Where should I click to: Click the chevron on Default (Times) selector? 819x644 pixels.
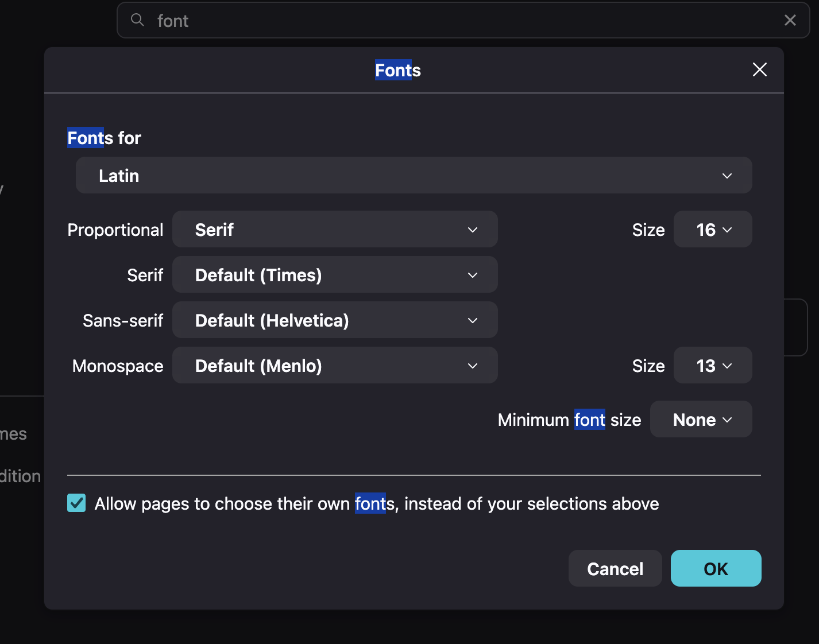[473, 275]
